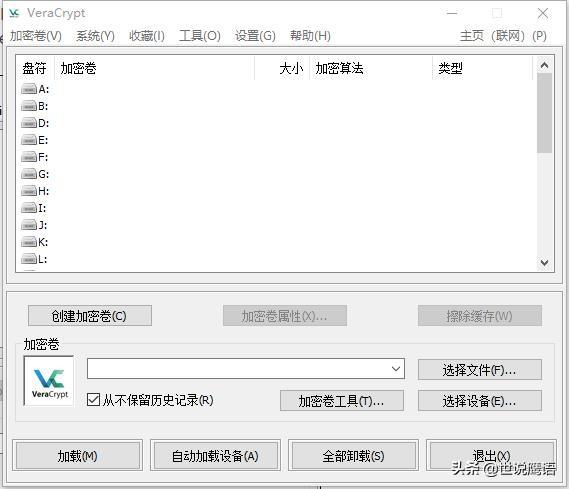The height and width of the screenshot is (489, 569).
Task: Open the 收藏(I) menu
Action: 147,36
